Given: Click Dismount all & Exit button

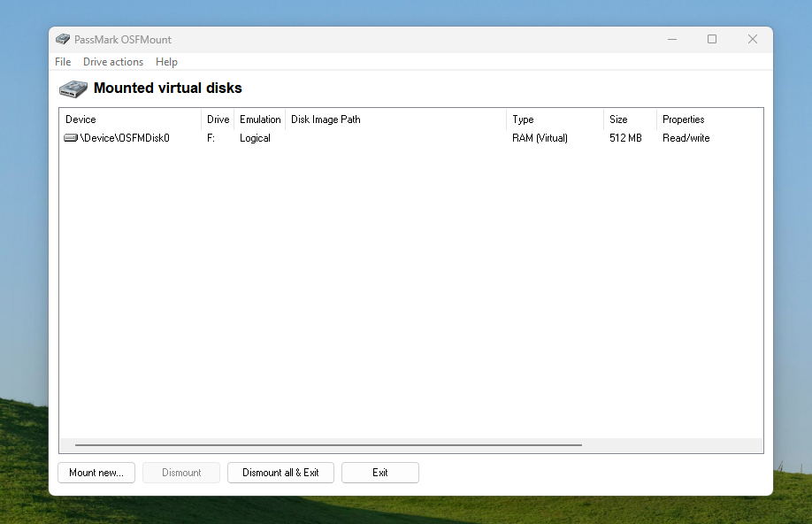Looking at the screenshot, I should [x=280, y=473].
